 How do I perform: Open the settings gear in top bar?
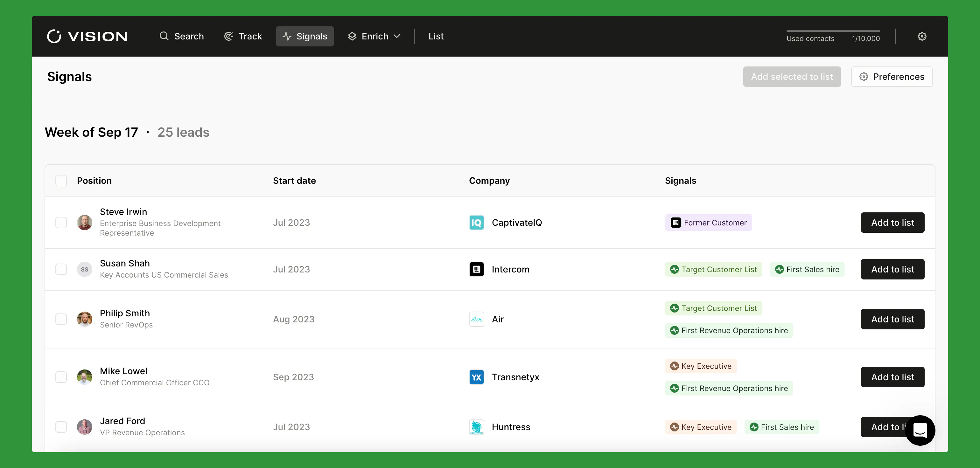pos(922,36)
